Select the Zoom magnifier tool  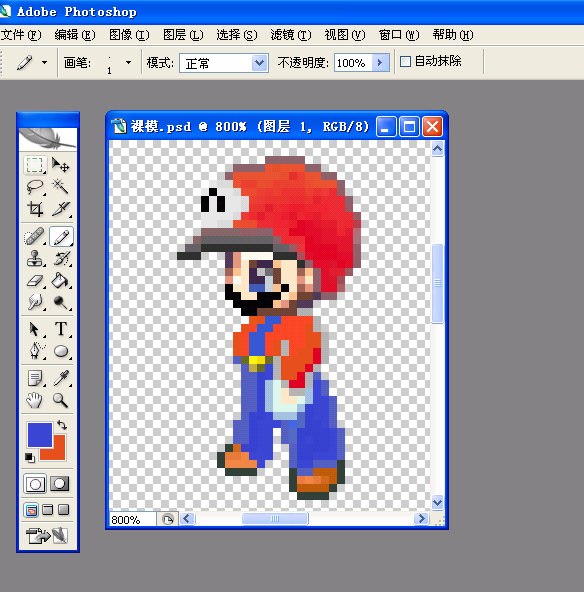(60, 400)
